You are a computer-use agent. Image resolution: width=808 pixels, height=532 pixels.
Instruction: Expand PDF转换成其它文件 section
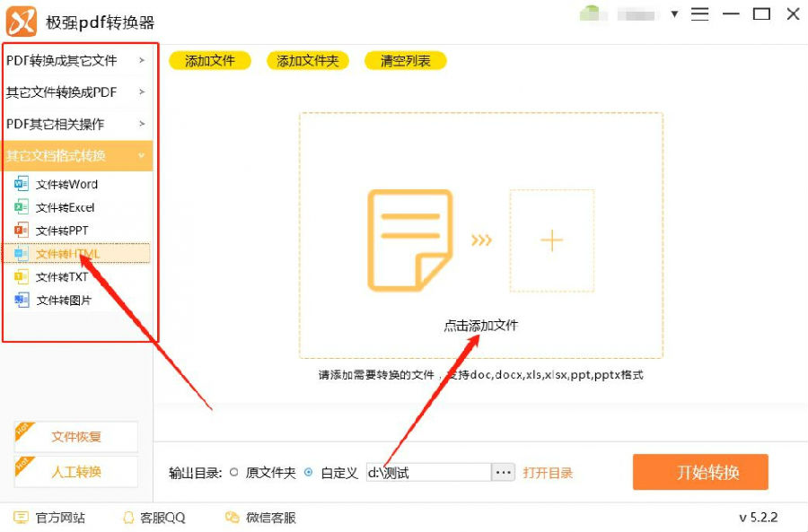tap(77, 60)
